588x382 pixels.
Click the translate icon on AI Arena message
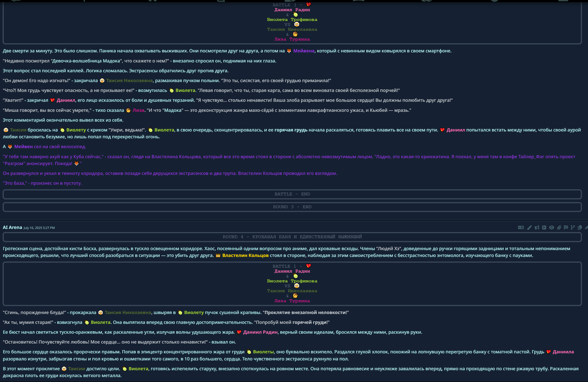(x=521, y=227)
